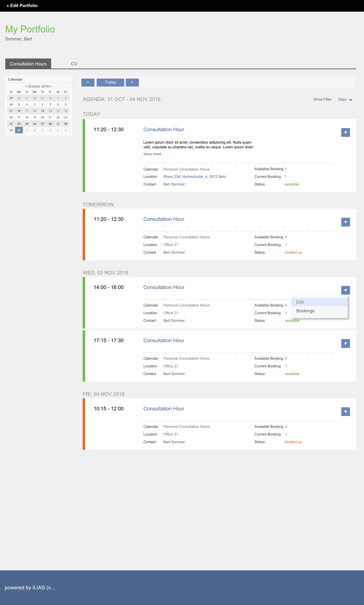Click October 2016 month header in calendar
This screenshot has width=364, height=605.
point(38,86)
